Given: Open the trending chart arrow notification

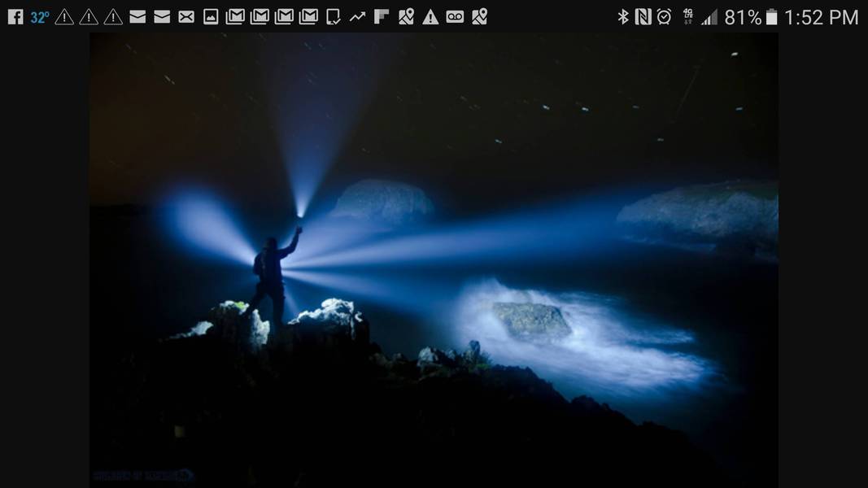Looking at the screenshot, I should tap(357, 16).
